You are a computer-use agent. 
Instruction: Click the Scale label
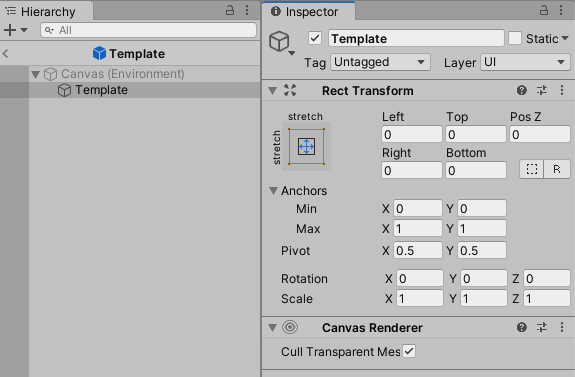point(297,299)
